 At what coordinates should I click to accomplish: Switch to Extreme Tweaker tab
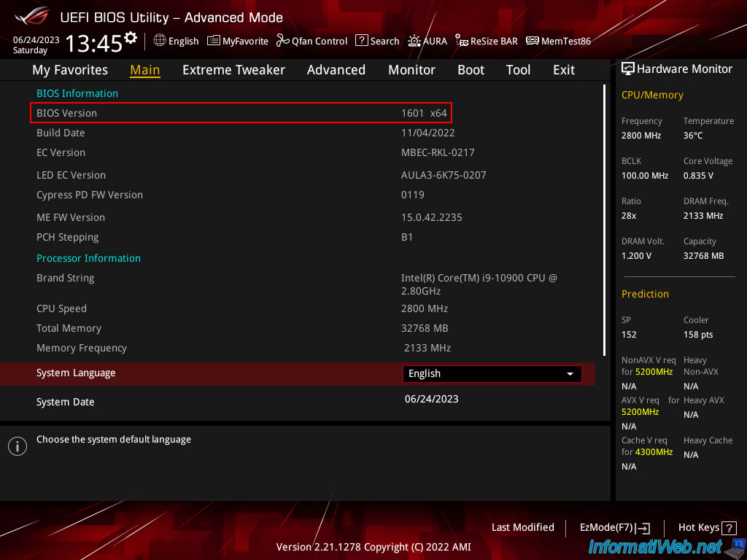(x=233, y=70)
